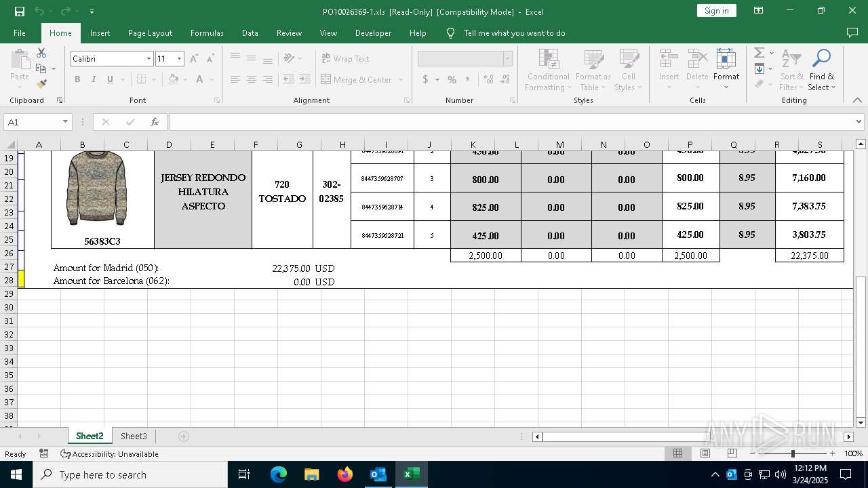Apply Comma Style
This screenshot has width=868, height=488.
click(469, 79)
